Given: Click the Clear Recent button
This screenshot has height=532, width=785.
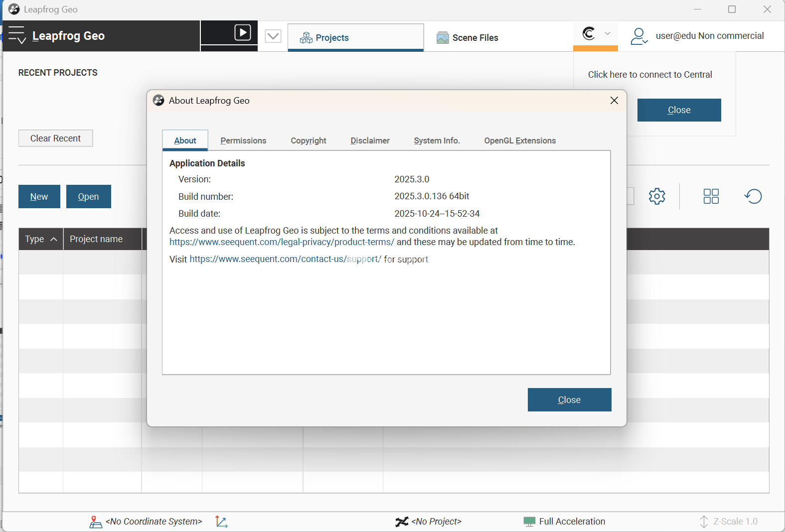Looking at the screenshot, I should pyautogui.click(x=55, y=138).
